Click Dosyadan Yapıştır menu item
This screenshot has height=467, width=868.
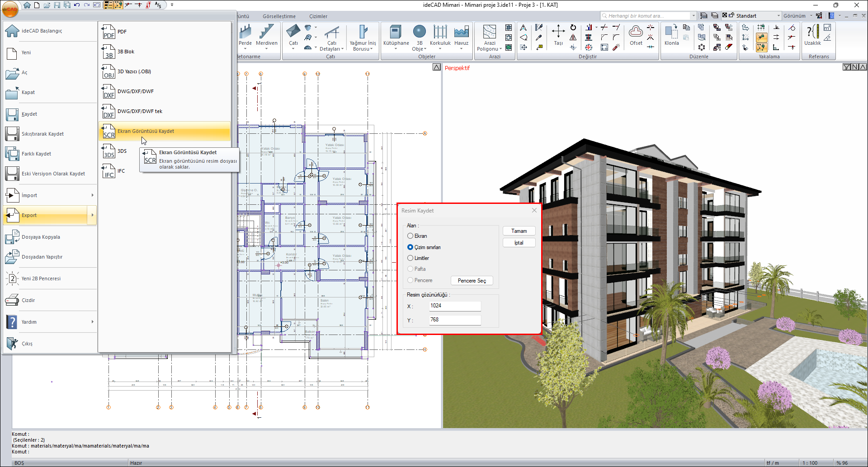click(x=50, y=257)
